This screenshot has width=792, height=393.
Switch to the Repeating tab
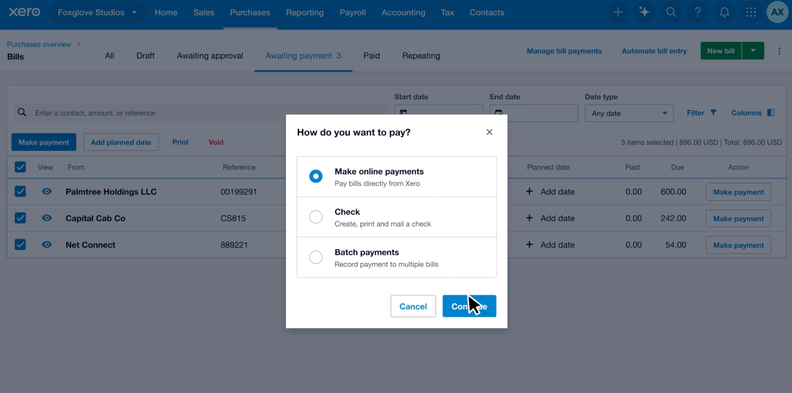coord(421,56)
